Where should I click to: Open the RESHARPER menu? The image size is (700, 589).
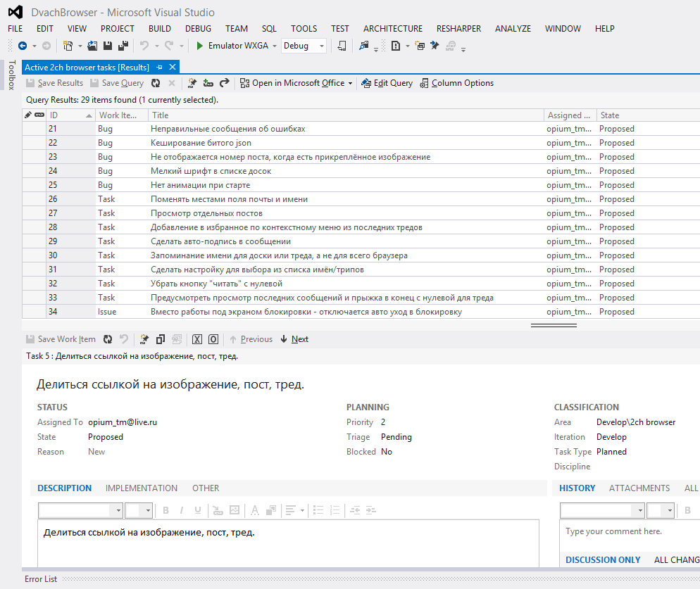click(458, 29)
